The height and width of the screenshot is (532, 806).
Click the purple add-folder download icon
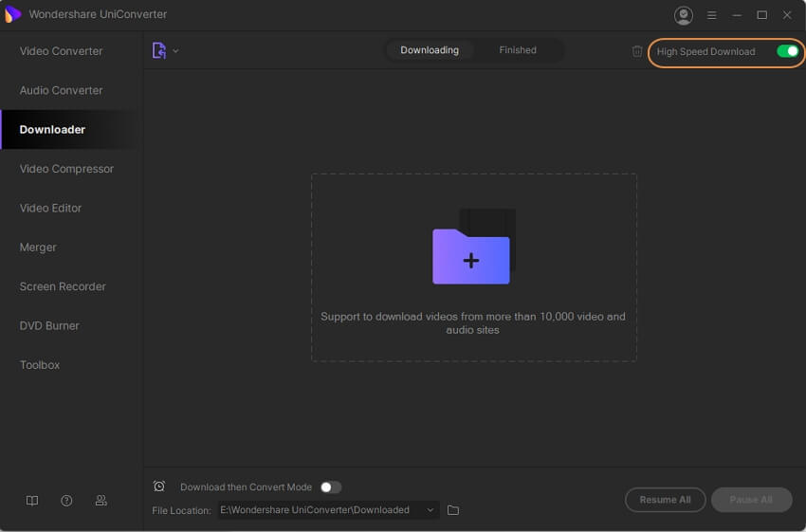tap(471, 256)
